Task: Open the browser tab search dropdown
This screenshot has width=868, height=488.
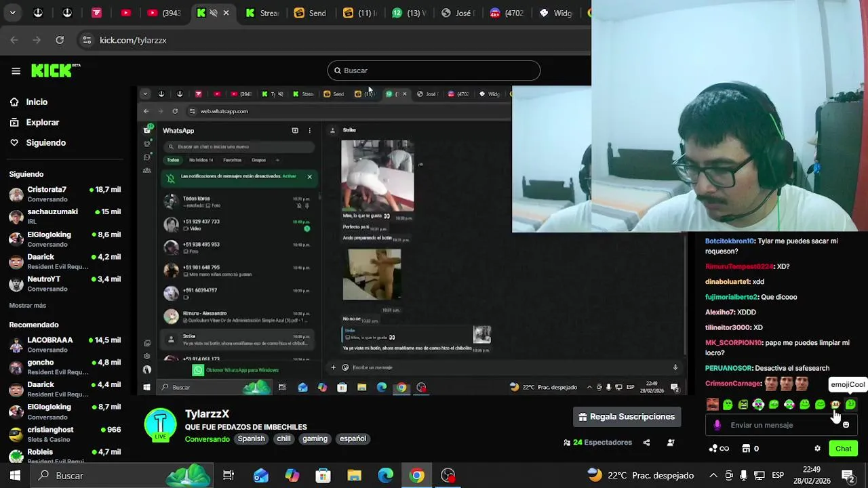Action: tap(12, 12)
